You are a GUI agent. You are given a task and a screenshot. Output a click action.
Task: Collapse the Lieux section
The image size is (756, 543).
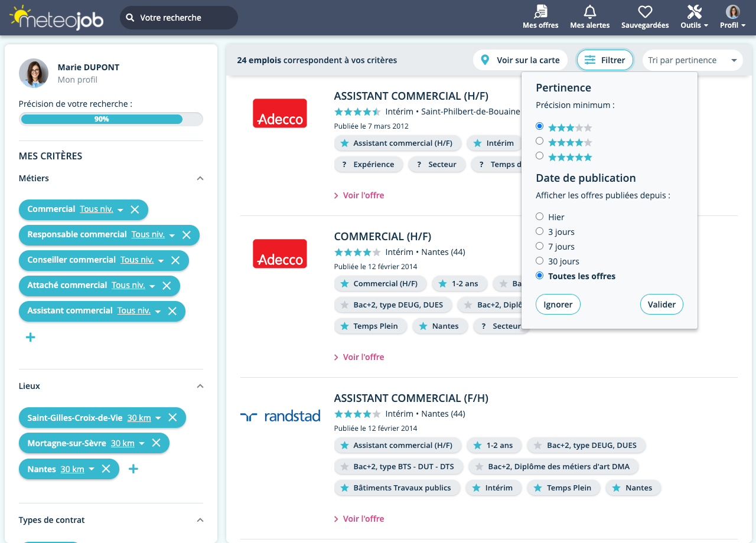tap(200, 386)
